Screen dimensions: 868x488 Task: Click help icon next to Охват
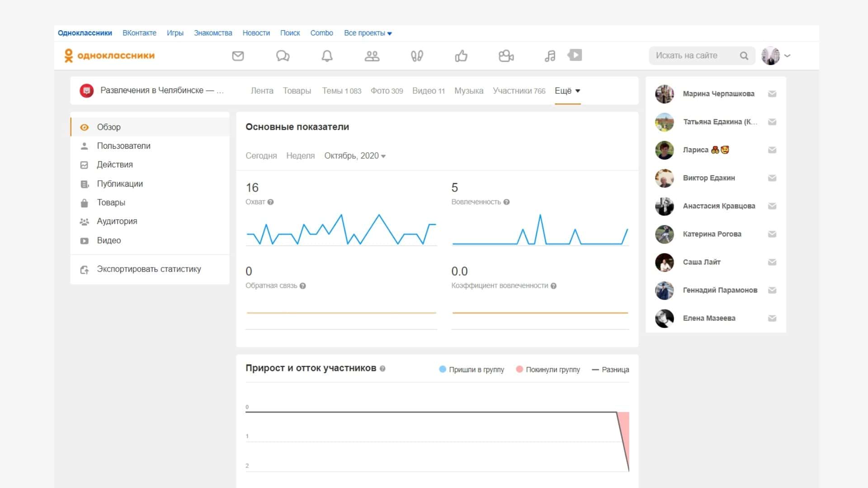[270, 202]
